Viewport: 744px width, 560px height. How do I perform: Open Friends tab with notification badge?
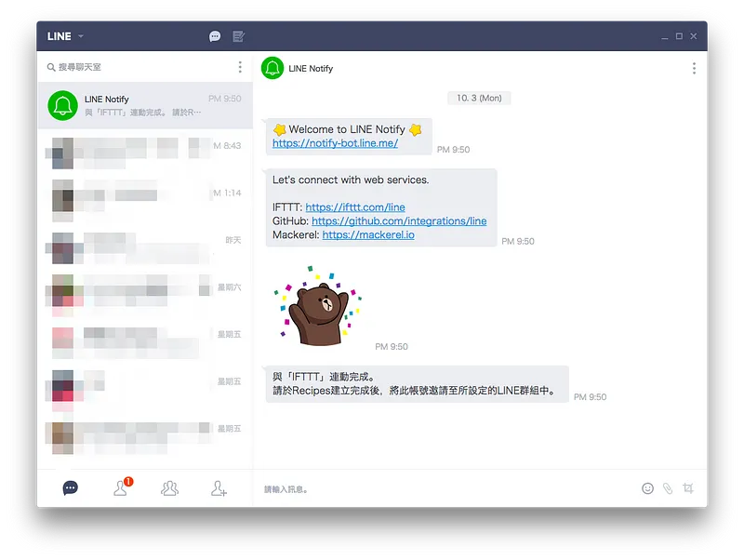click(122, 487)
